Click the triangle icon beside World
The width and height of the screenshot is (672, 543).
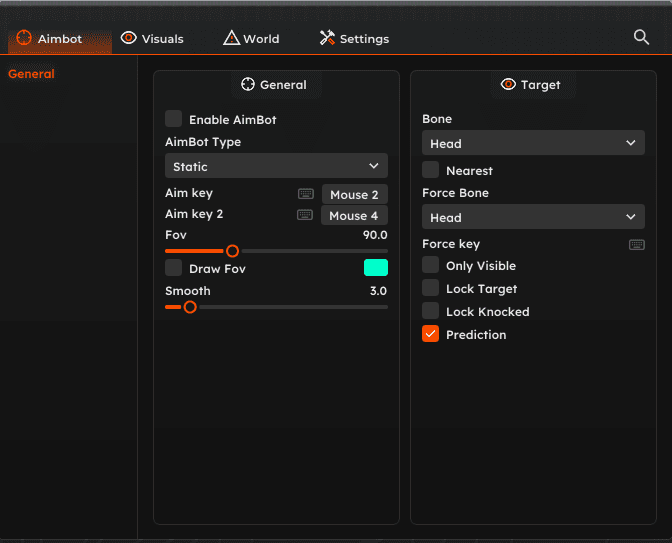click(x=231, y=38)
